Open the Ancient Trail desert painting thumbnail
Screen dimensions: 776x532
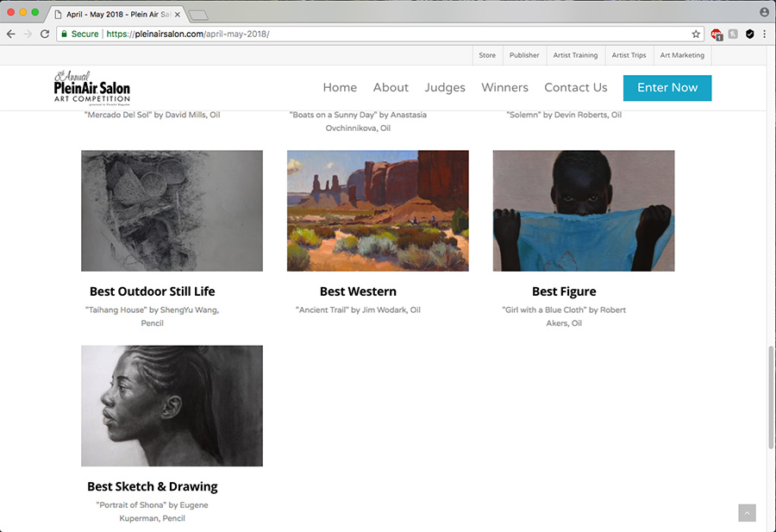click(x=378, y=211)
